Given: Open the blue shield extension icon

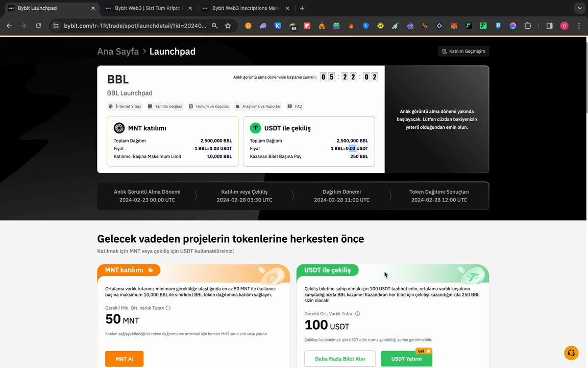Looking at the screenshot, I should pyautogui.click(x=365, y=26).
